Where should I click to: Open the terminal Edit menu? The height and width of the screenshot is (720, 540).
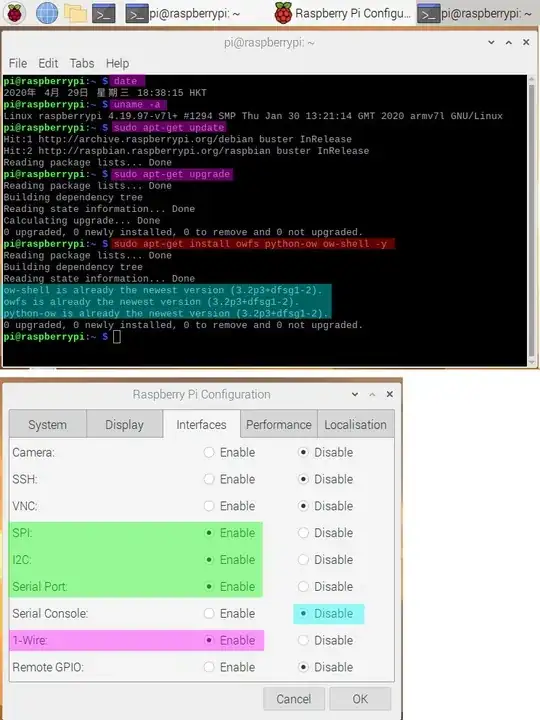tap(48, 63)
